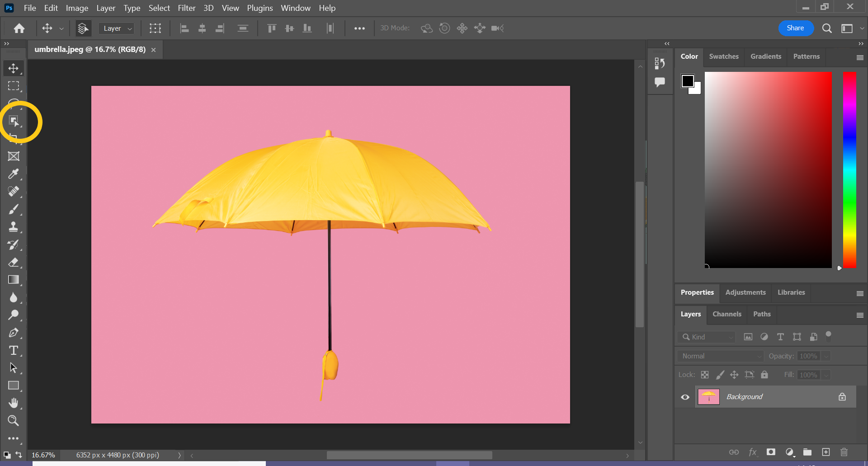
Task: Create a new layer with plus icon
Action: (826, 452)
